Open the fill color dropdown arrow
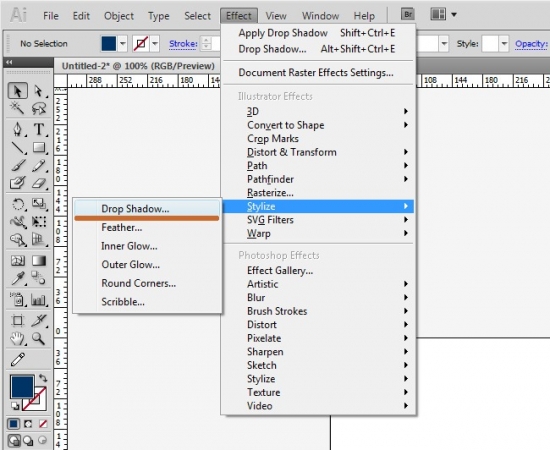Screen dimensions: 550x450 pos(122,44)
